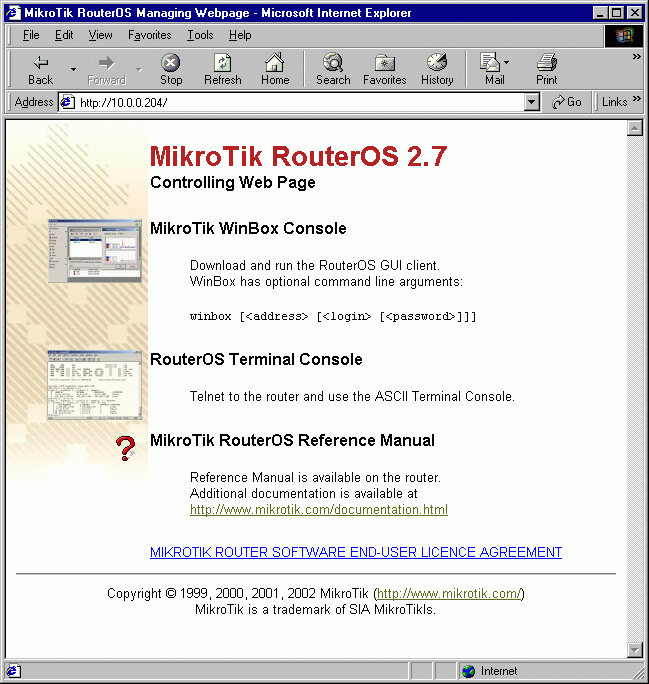Open the Favorites pane from toolbar
The image size is (649, 684).
point(384,69)
